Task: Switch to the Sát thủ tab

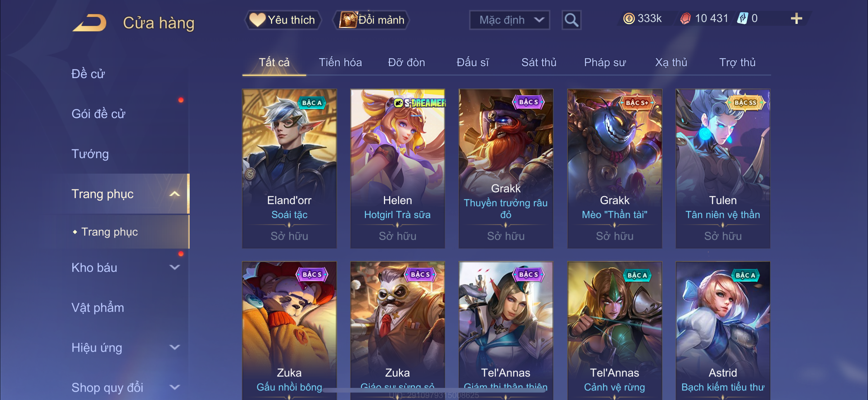Action: coord(539,63)
